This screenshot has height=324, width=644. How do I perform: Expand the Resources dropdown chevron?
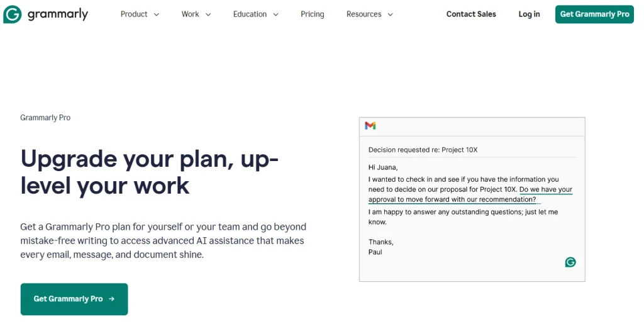pos(391,14)
